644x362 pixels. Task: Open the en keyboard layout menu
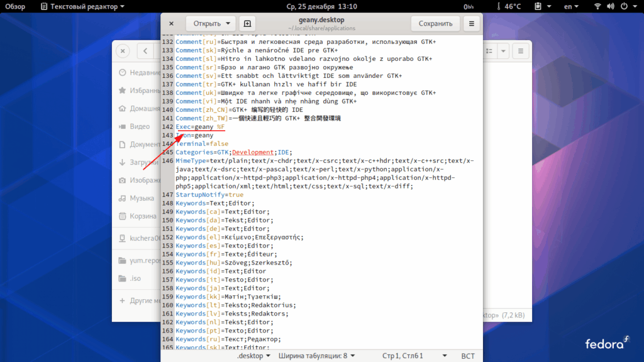571,6
